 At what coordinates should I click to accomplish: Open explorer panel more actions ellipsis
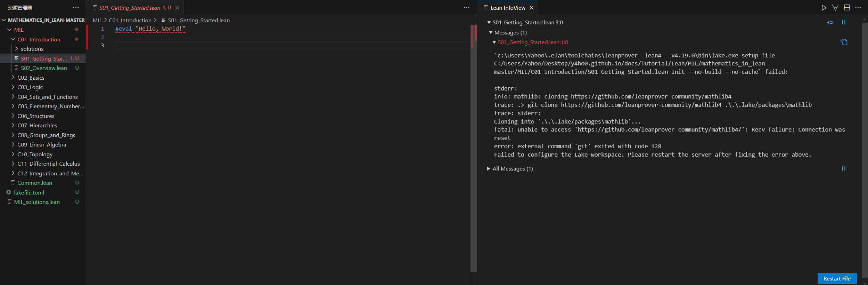pos(76,8)
